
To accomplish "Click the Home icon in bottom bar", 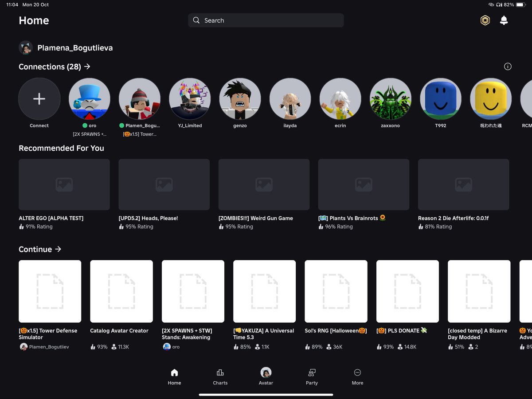I will click(x=174, y=372).
